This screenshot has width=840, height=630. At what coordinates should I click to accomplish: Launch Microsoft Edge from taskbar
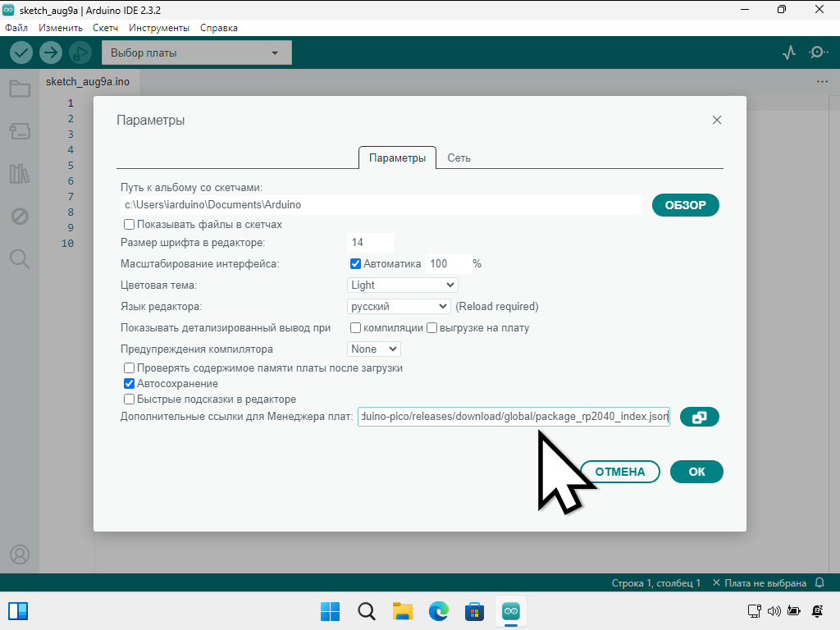point(438,611)
